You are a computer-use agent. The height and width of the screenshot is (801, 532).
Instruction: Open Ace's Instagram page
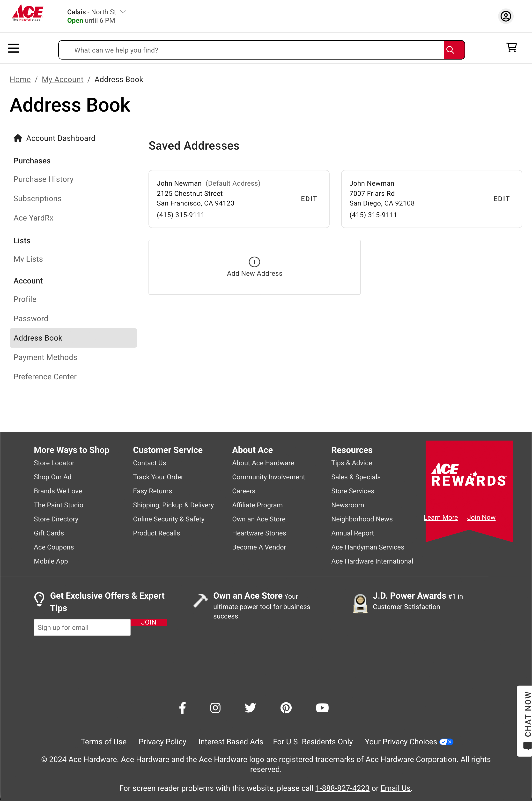tap(215, 708)
